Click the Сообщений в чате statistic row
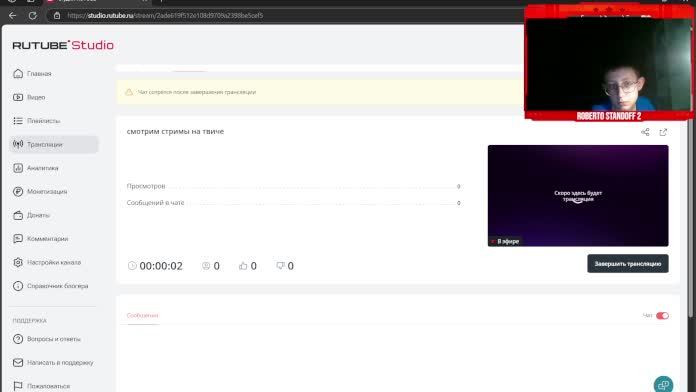 (293, 203)
